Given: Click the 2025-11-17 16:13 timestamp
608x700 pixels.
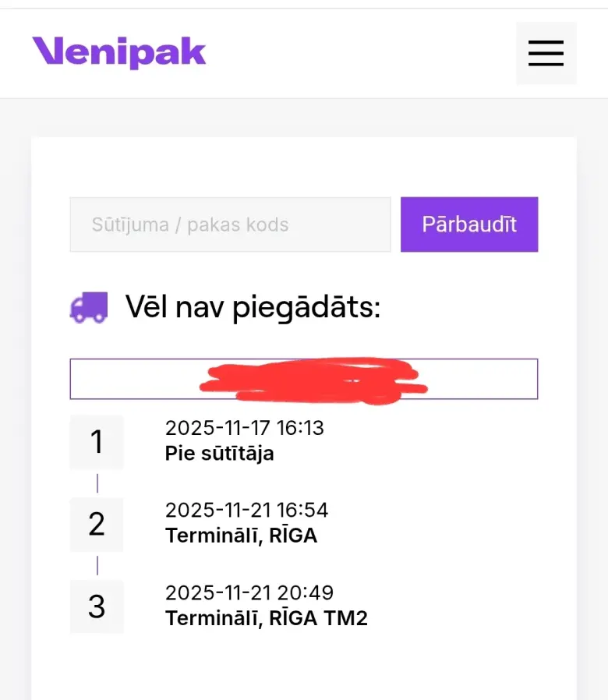Looking at the screenshot, I should (x=244, y=428).
